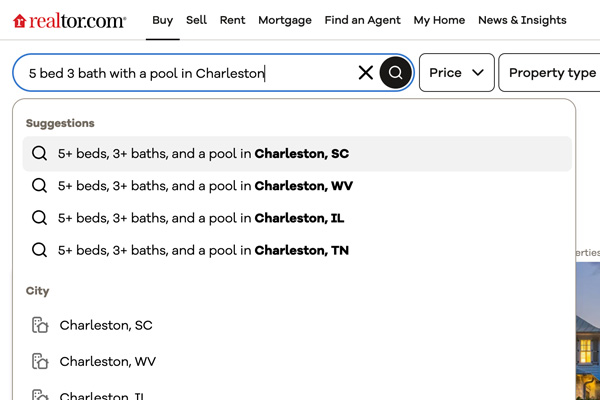Clear the search text with X icon
600x400 pixels.
click(x=366, y=73)
